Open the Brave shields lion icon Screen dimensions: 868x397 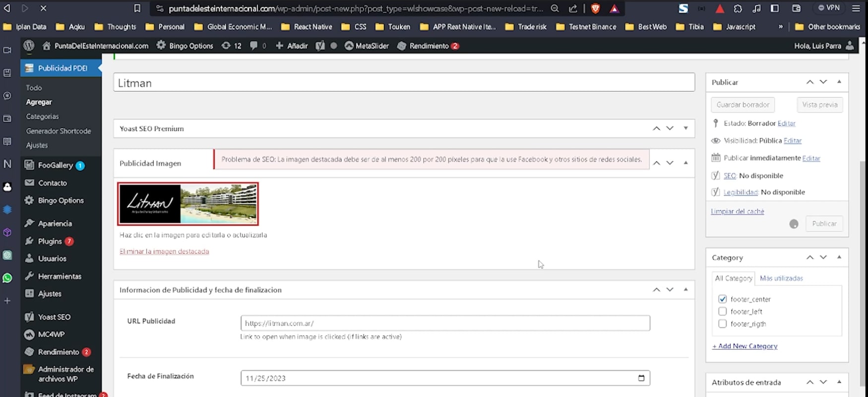pos(596,8)
